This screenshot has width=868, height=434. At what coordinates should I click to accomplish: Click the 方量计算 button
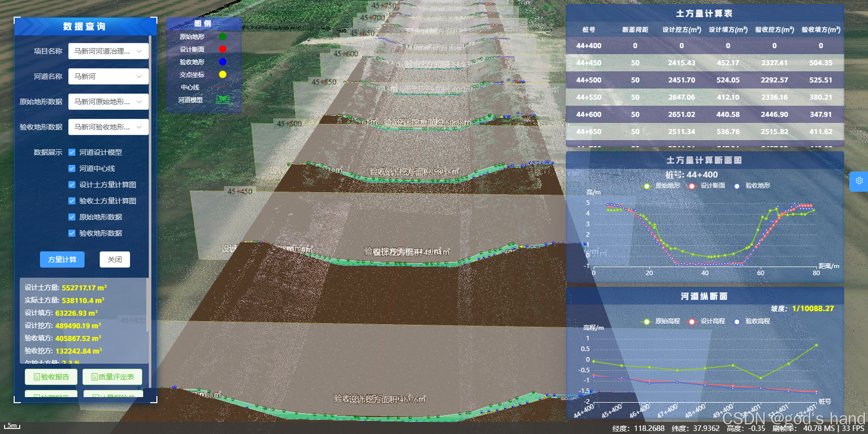62,259
